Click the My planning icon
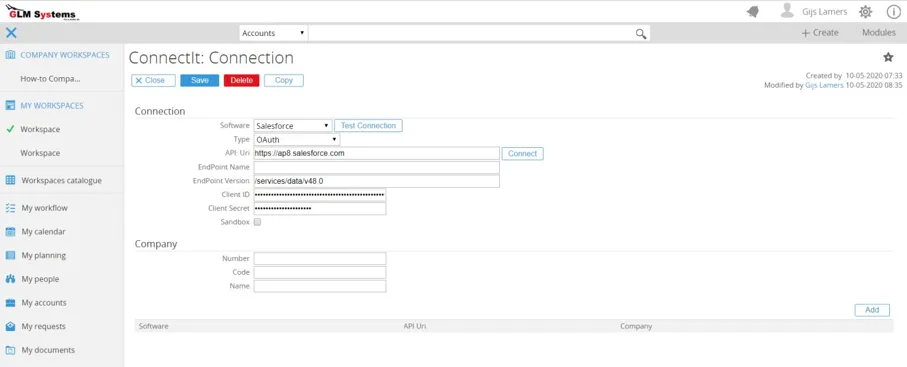907x367 pixels. [x=10, y=255]
